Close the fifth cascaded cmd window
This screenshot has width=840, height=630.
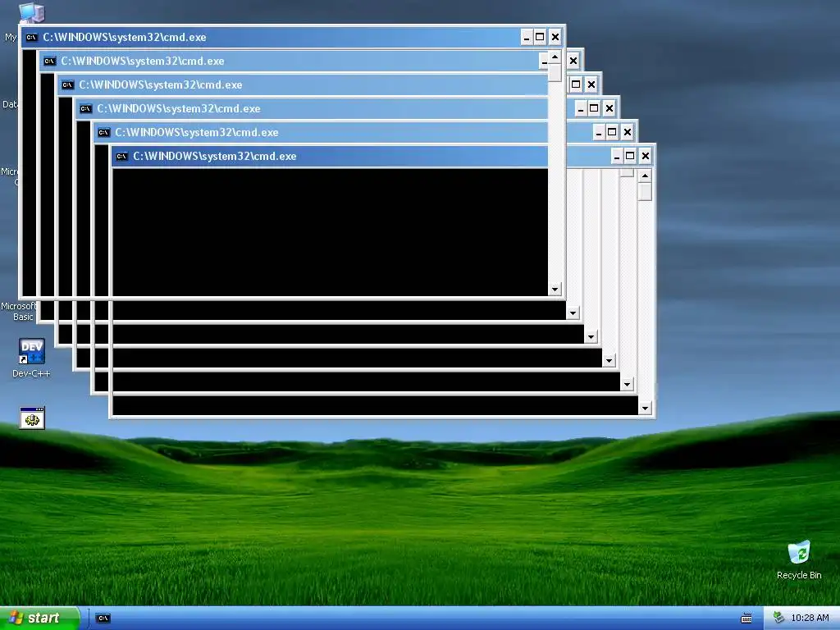tap(628, 132)
